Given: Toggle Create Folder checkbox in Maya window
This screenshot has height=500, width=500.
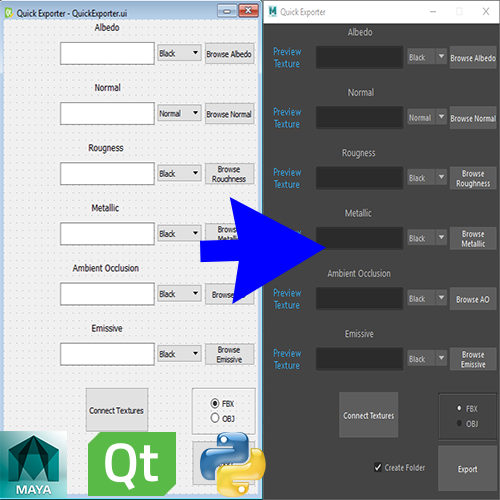Looking at the screenshot, I should [378, 467].
